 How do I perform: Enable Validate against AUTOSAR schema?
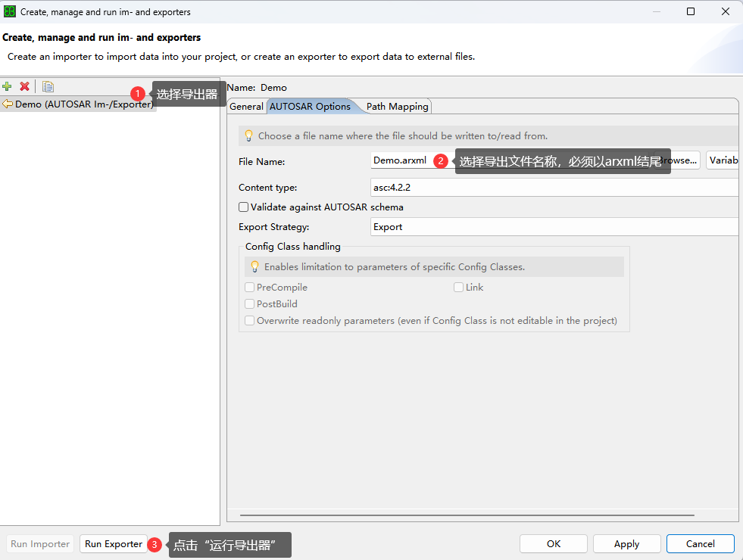pyautogui.click(x=244, y=207)
